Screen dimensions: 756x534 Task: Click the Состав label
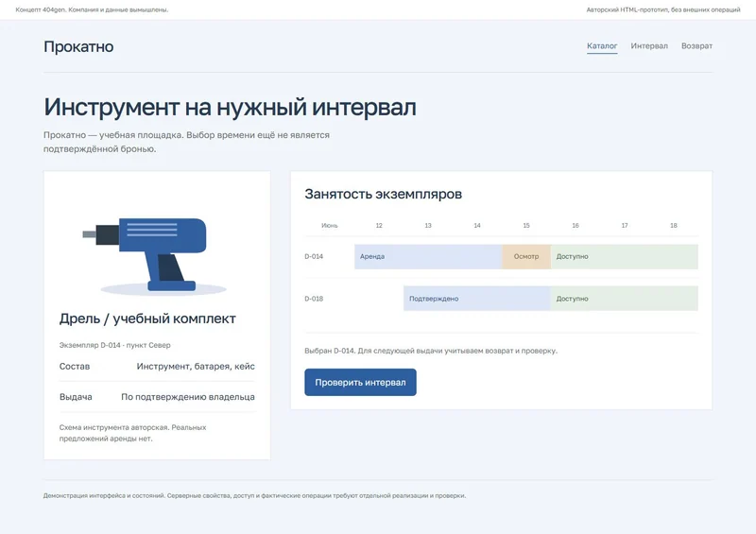[75, 366]
